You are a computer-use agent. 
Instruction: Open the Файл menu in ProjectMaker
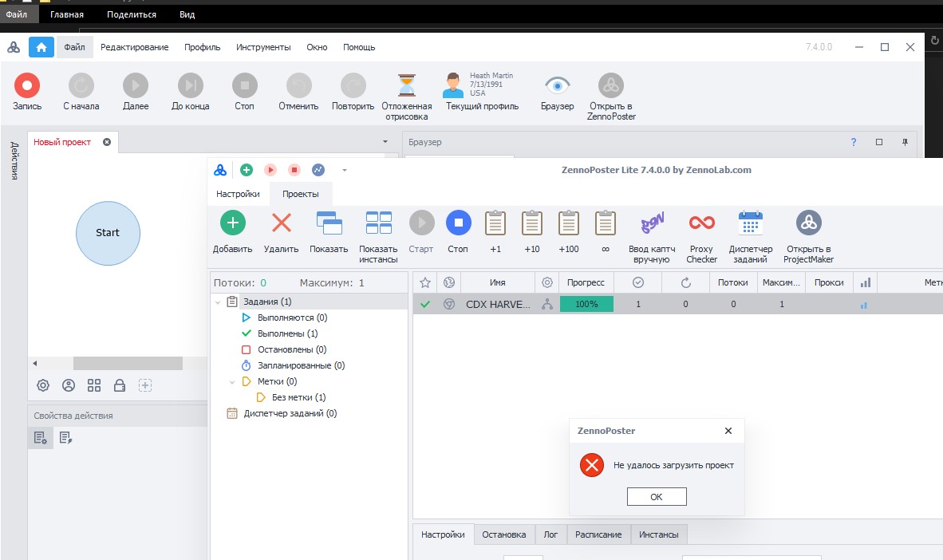pos(74,47)
